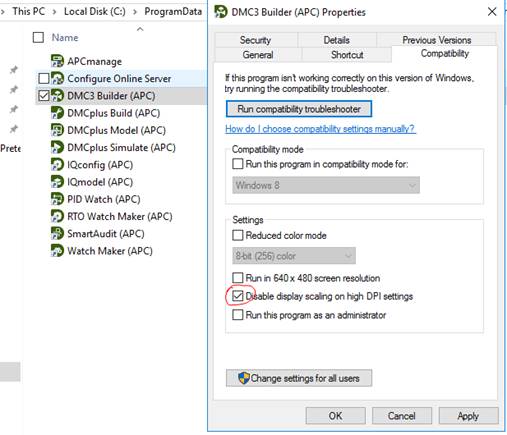This screenshot has width=507, height=435.
Task: Open the Windows 8 compatibility dropdown
Action: click(x=326, y=185)
